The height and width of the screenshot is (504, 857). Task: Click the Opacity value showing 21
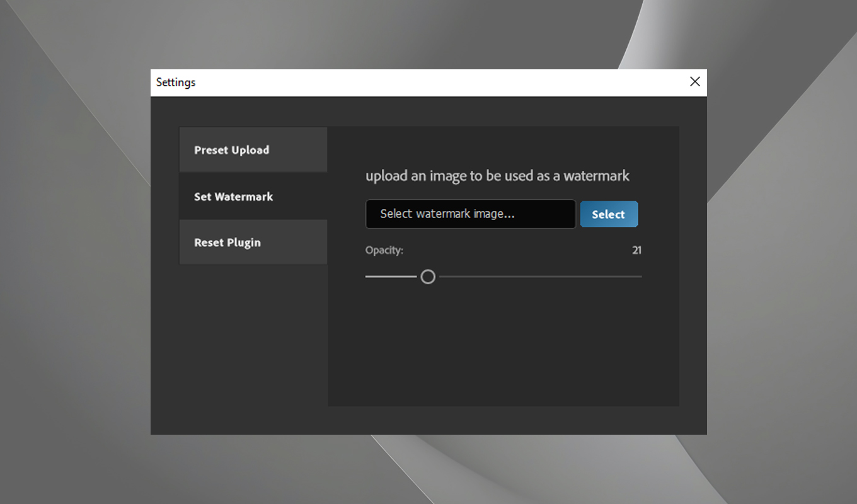(636, 250)
